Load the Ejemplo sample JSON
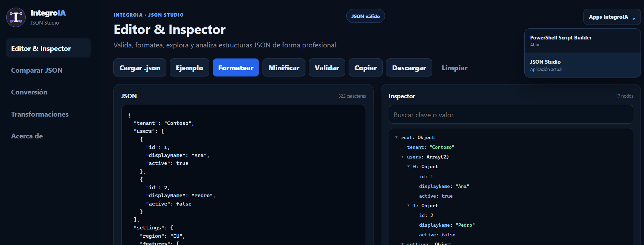This screenshot has height=245, width=644. (190, 67)
